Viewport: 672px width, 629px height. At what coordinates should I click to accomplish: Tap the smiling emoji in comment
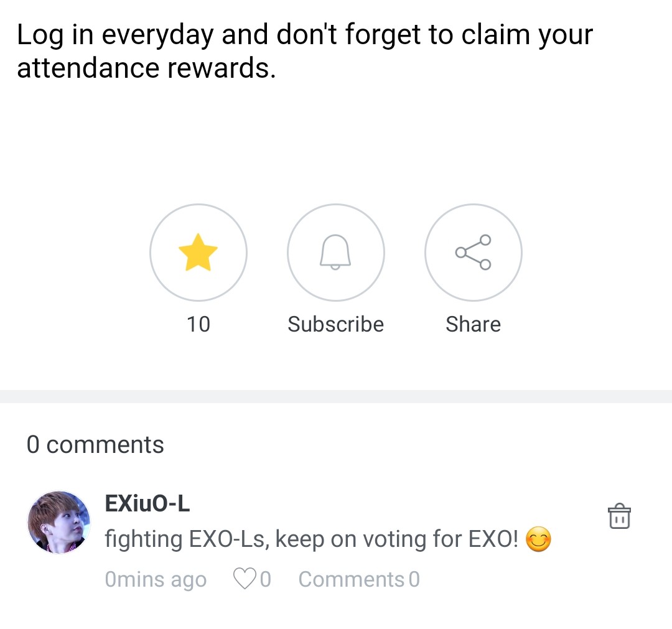coord(538,539)
